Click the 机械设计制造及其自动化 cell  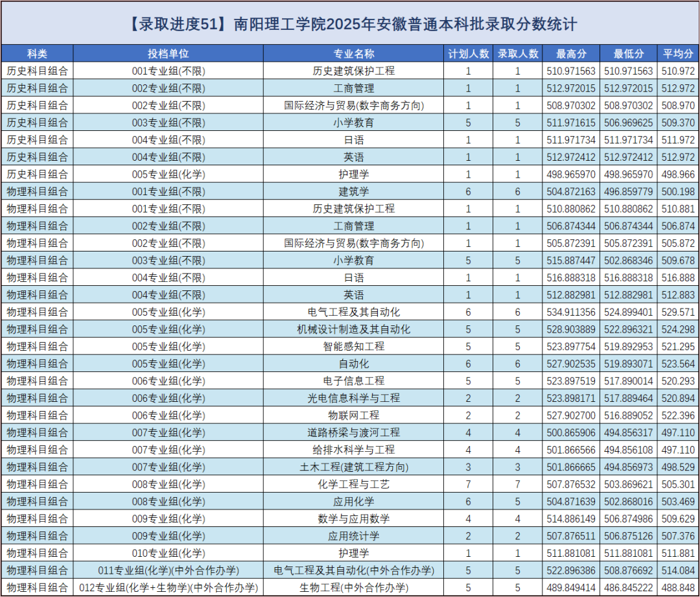pos(354,329)
